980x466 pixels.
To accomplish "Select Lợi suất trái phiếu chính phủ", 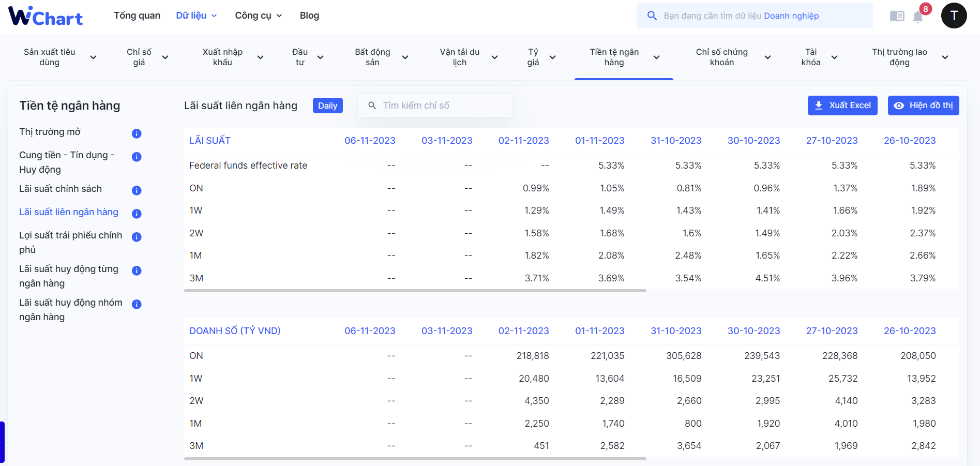I will point(71,243).
